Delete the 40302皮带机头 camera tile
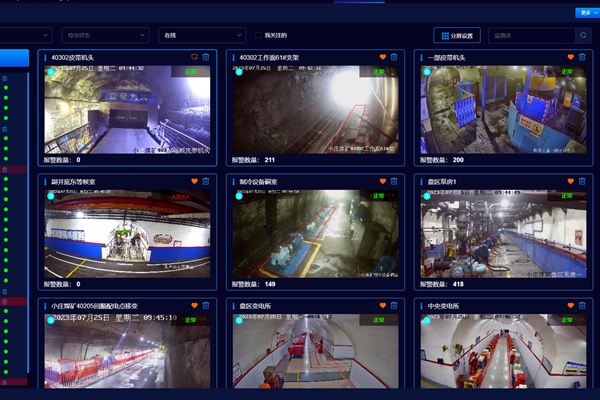 [x=207, y=57]
